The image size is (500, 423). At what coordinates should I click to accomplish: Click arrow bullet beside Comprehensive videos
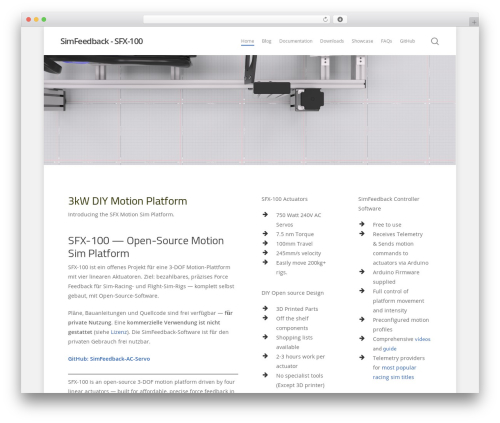pos(362,338)
